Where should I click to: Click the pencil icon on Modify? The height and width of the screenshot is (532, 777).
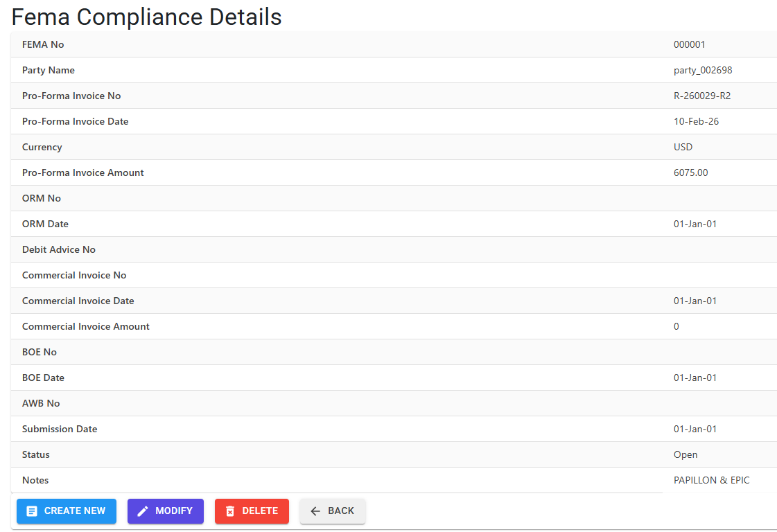click(143, 511)
